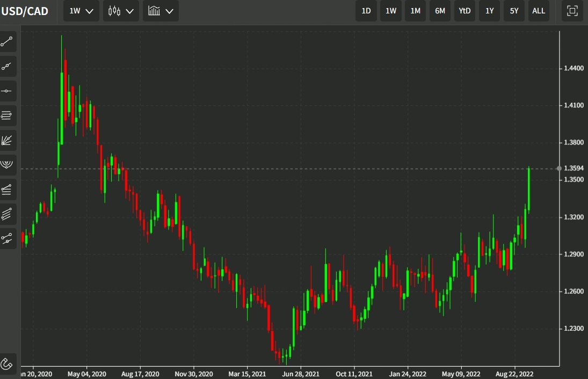Click the Oct 11, 2021 date label
The image size is (588, 379).
tap(354, 374)
